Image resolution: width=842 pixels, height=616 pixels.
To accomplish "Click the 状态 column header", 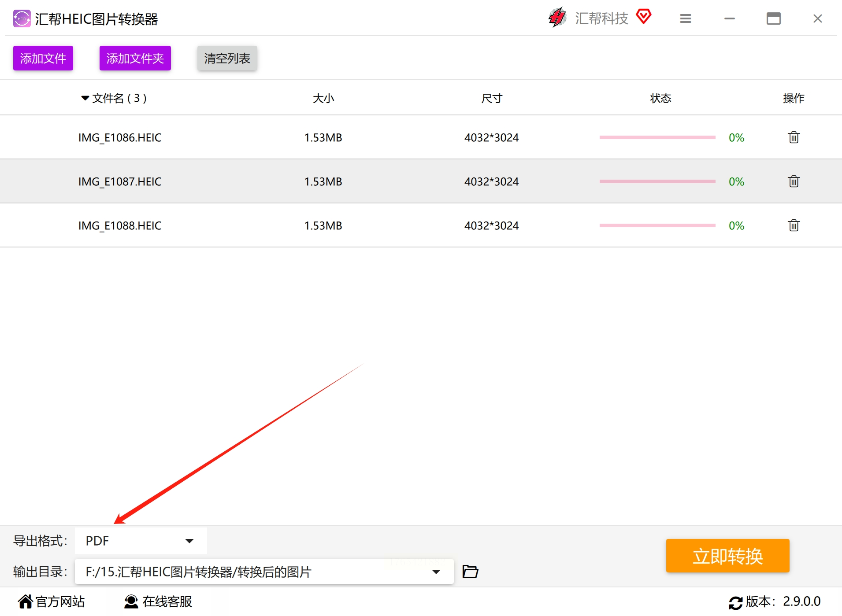I will tap(660, 98).
